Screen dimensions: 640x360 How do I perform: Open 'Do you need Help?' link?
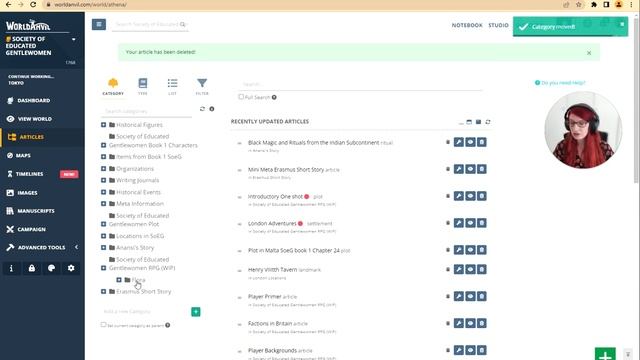(x=560, y=83)
